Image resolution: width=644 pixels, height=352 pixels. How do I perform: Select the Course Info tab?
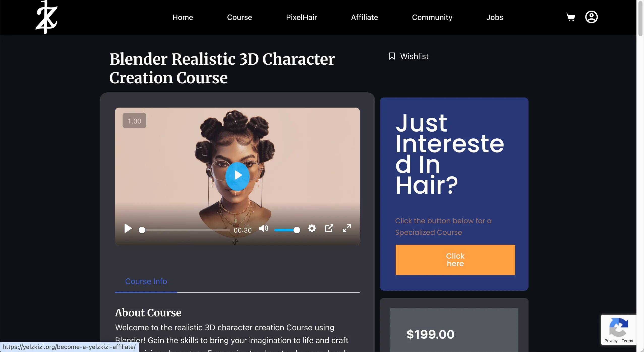(x=146, y=281)
